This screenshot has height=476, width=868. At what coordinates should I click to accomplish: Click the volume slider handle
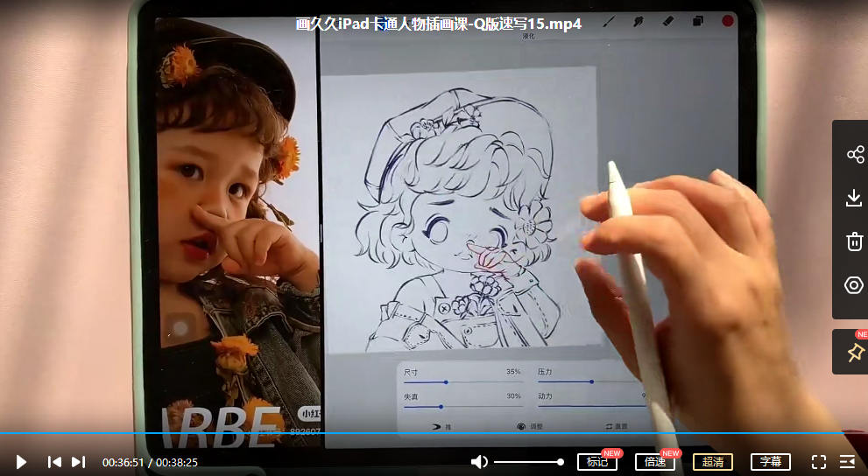tap(561, 462)
